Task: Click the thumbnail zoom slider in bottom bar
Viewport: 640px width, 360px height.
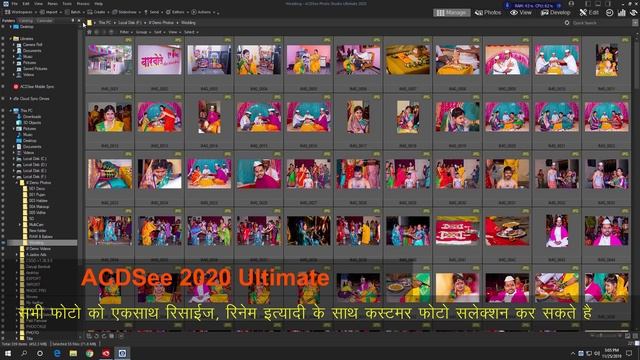Action: click(608, 336)
